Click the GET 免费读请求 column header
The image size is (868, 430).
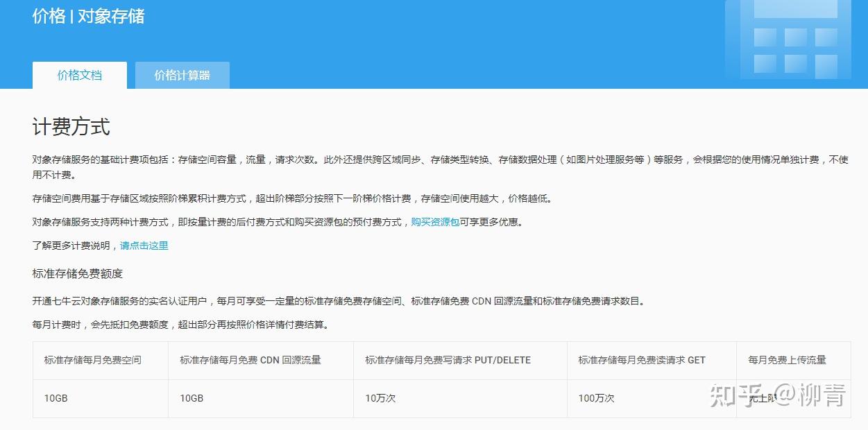coord(643,360)
